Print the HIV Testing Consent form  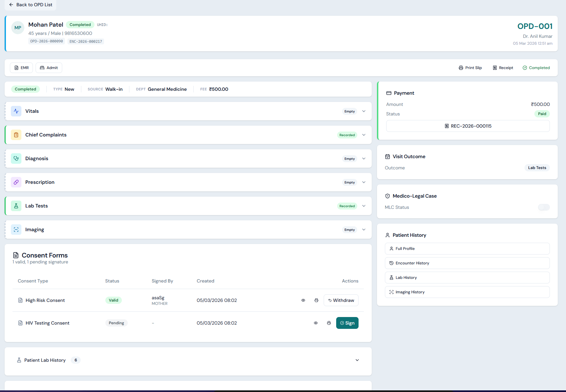pos(329,323)
